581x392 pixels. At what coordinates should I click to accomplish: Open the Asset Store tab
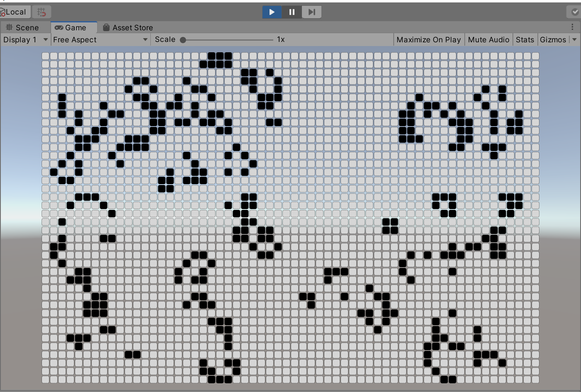[128, 28]
